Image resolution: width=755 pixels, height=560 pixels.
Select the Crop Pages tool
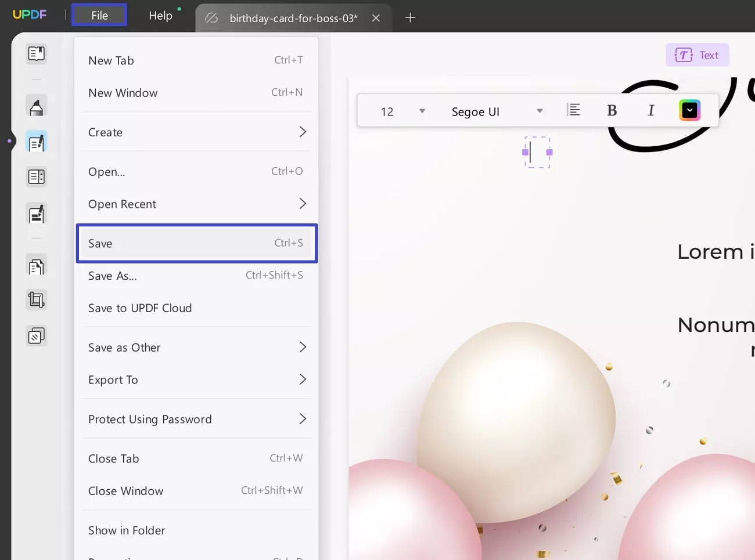(36, 300)
